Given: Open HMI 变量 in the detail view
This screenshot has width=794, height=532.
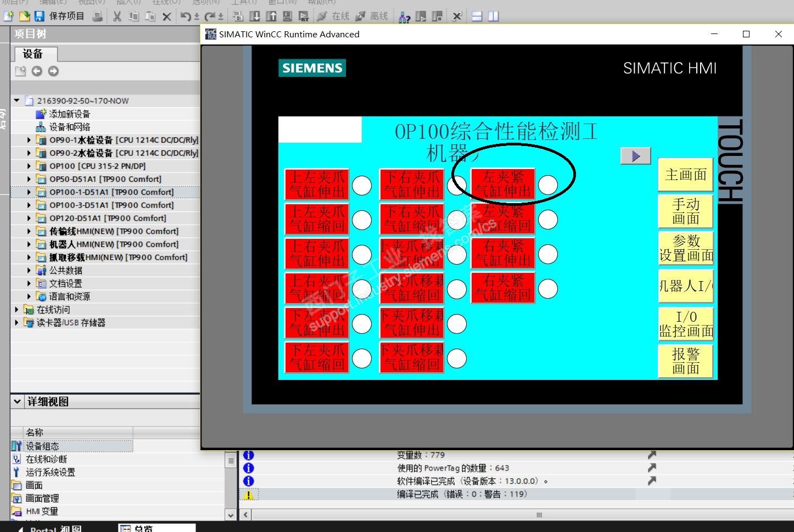Looking at the screenshot, I should tap(42, 511).
